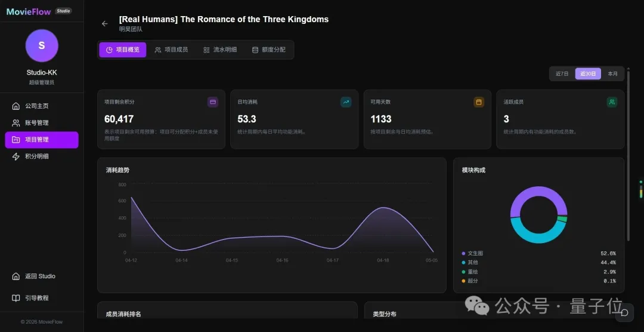Click the 文生图 purple legend dot
The height and width of the screenshot is (332, 644).
tap(464, 253)
